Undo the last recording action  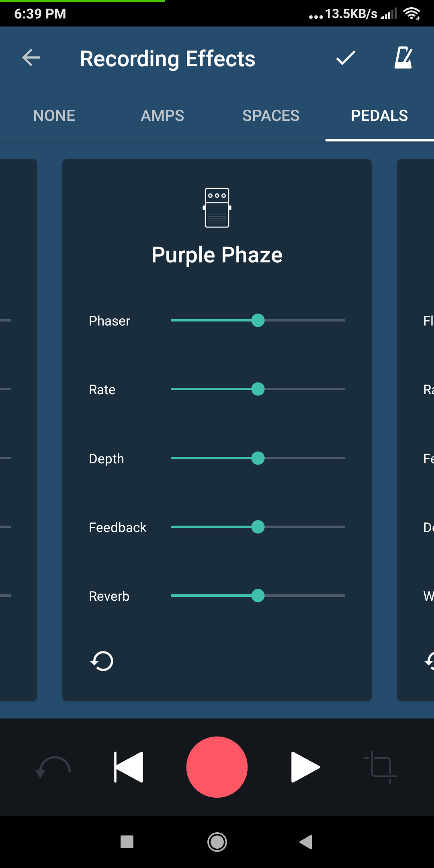[x=53, y=767]
